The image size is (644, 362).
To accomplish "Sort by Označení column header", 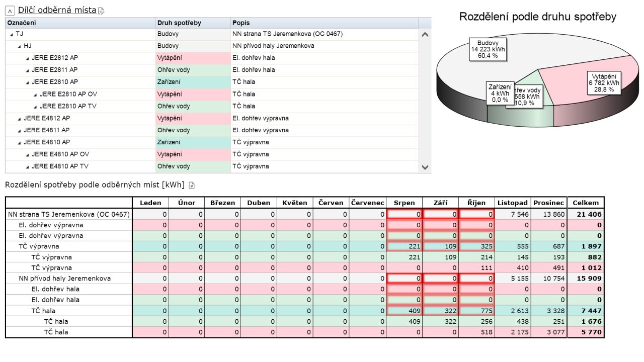I will [x=80, y=23].
